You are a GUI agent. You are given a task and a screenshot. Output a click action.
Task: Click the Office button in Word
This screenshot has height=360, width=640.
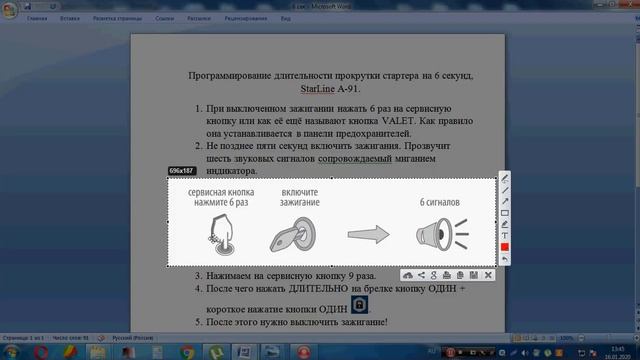pos(9,10)
